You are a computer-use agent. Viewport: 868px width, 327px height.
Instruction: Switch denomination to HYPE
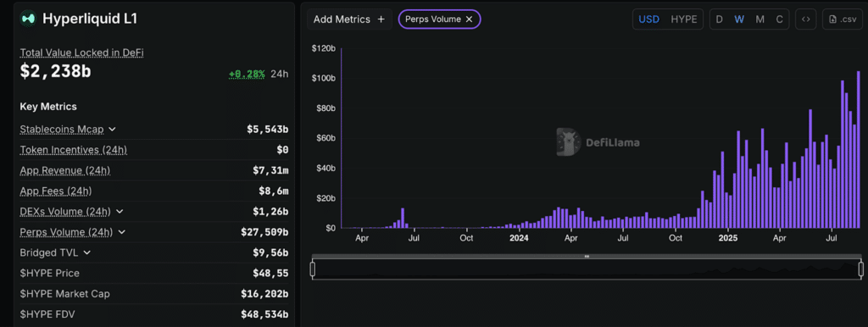(x=684, y=19)
